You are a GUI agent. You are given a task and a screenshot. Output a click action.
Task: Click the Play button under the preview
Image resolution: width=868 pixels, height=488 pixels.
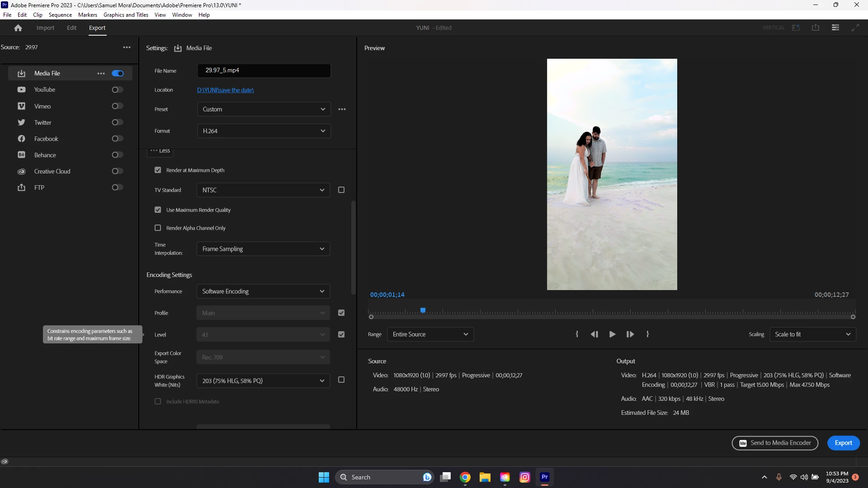[x=612, y=334]
